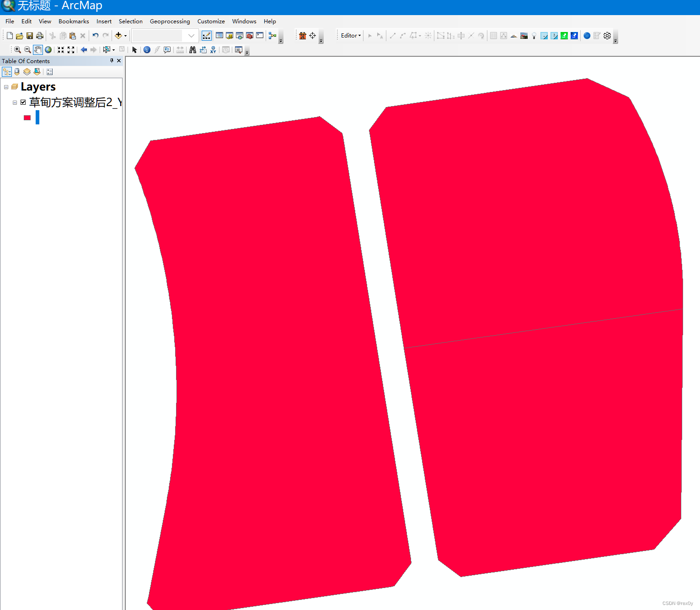Open the map scale dropdown
The height and width of the screenshot is (610, 700).
192,36
